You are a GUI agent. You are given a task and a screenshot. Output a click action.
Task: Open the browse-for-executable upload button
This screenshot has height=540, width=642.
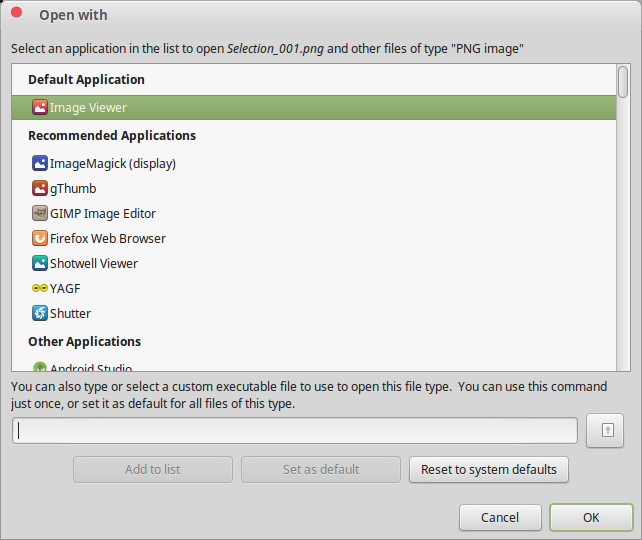tap(605, 430)
